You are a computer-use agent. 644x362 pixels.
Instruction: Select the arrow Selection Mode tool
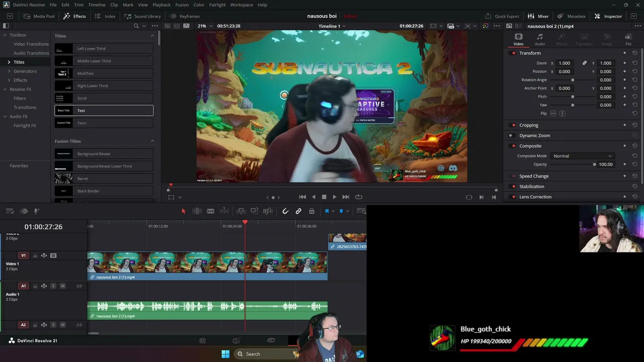pyautogui.click(x=184, y=211)
